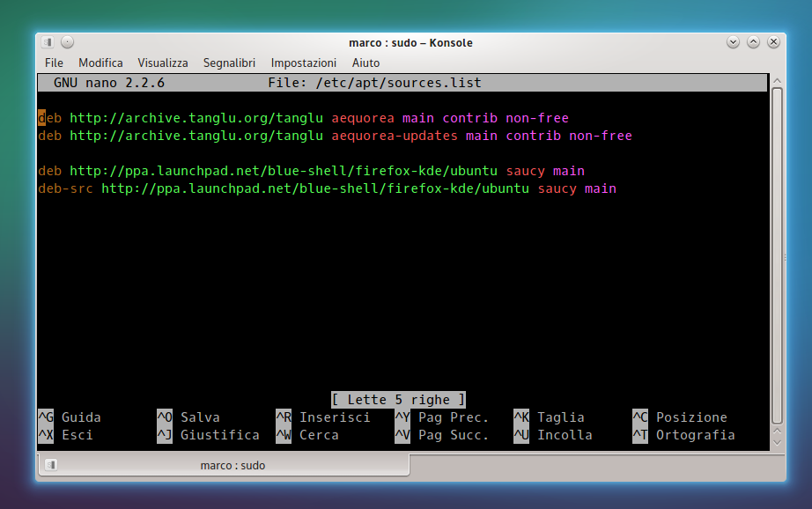Image resolution: width=812 pixels, height=509 pixels.
Task: Click the scrollbar up arrow near the bottom
Action: tap(777, 432)
